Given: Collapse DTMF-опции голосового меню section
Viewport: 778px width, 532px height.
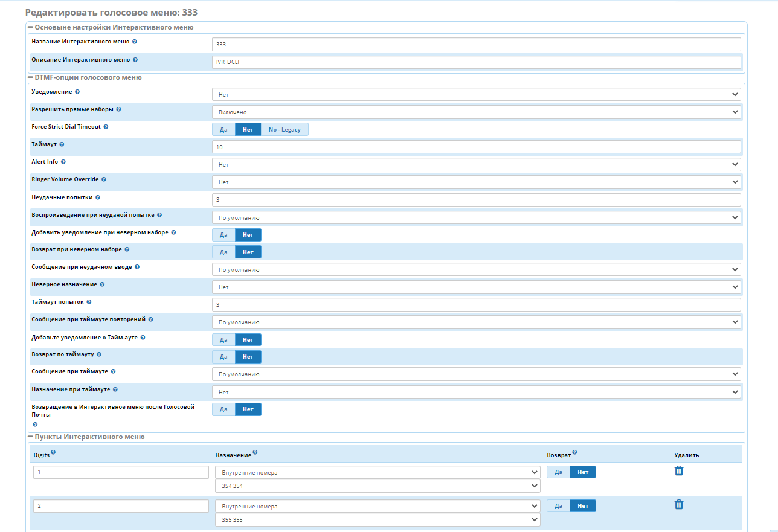Looking at the screenshot, I should point(30,77).
